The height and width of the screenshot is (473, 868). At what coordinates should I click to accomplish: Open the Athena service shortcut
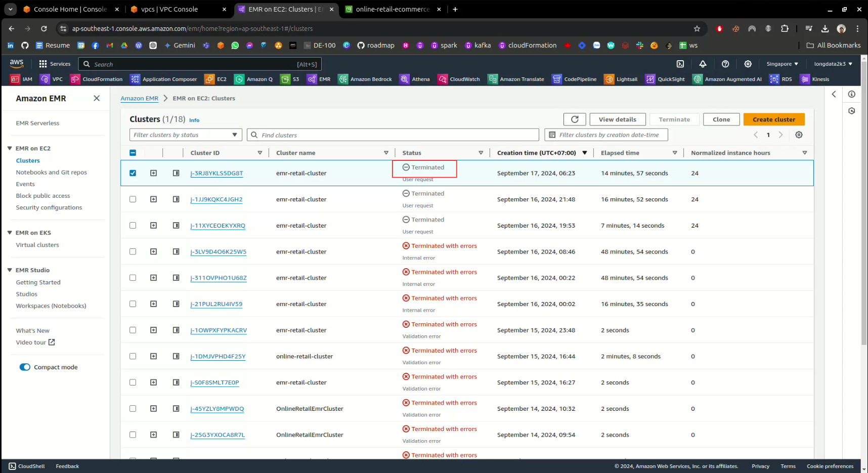[415, 79]
